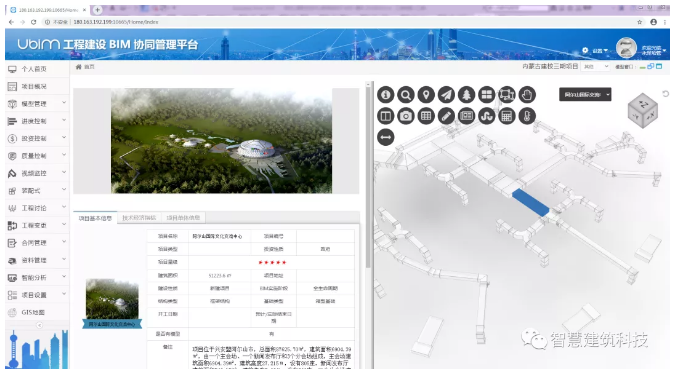Reload the browser page

tap(34, 22)
